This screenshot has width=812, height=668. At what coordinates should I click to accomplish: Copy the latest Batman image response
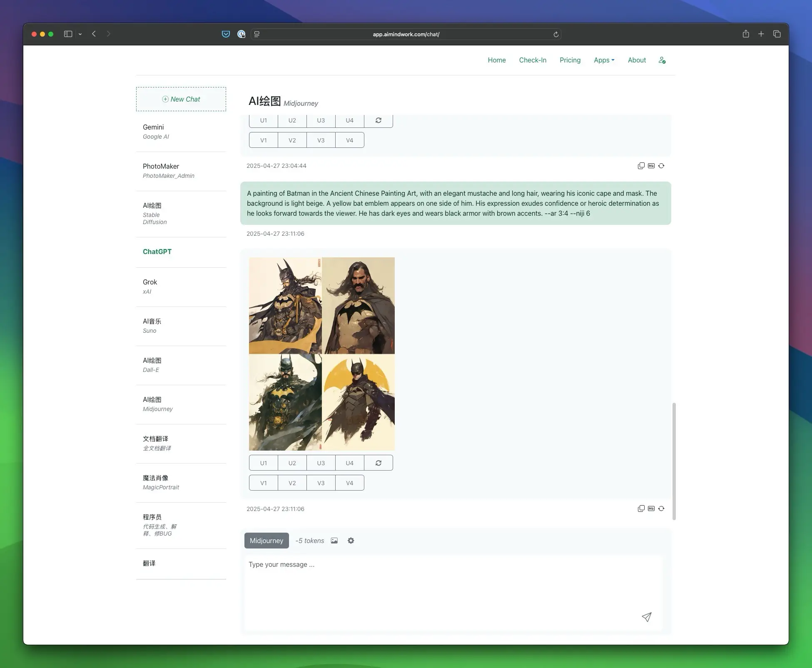coord(641,508)
